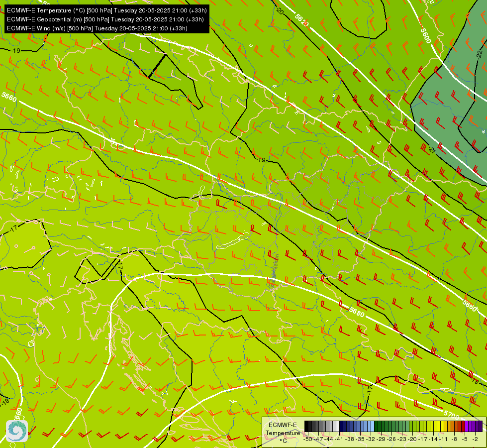
Task: Click the -8 tick label in the legend
Action: coord(454,439)
